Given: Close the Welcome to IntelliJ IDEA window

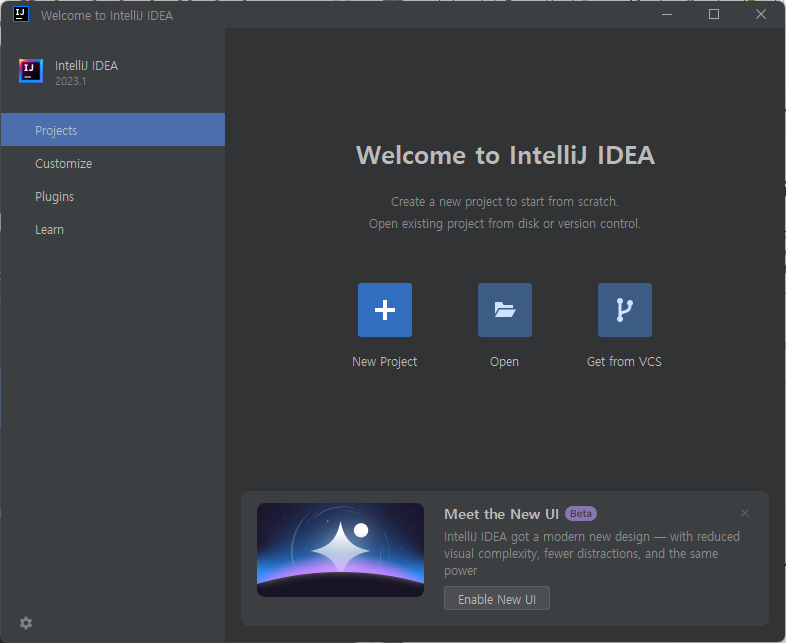Looking at the screenshot, I should (x=761, y=15).
